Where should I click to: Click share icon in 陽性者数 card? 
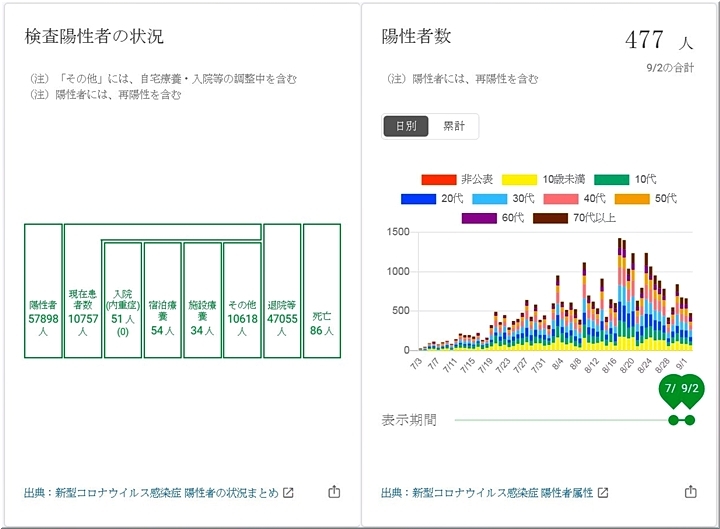(x=690, y=492)
